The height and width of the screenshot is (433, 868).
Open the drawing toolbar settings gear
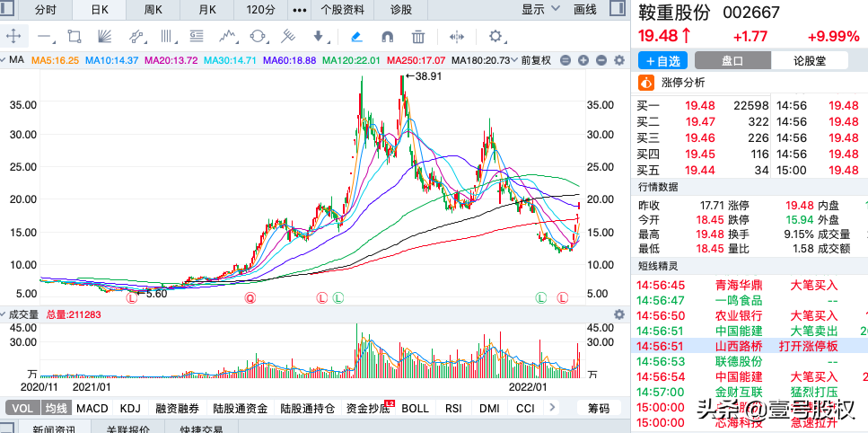tap(495, 37)
